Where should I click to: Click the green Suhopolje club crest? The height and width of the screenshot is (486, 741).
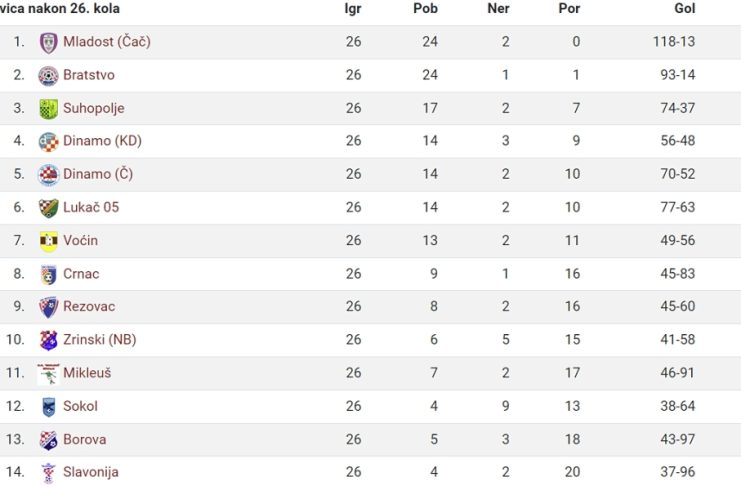coord(48,109)
